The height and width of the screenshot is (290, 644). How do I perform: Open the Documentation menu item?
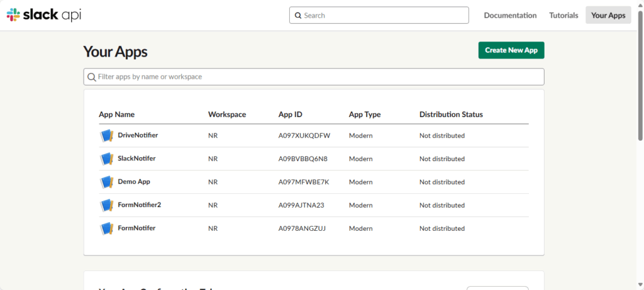coord(510,15)
